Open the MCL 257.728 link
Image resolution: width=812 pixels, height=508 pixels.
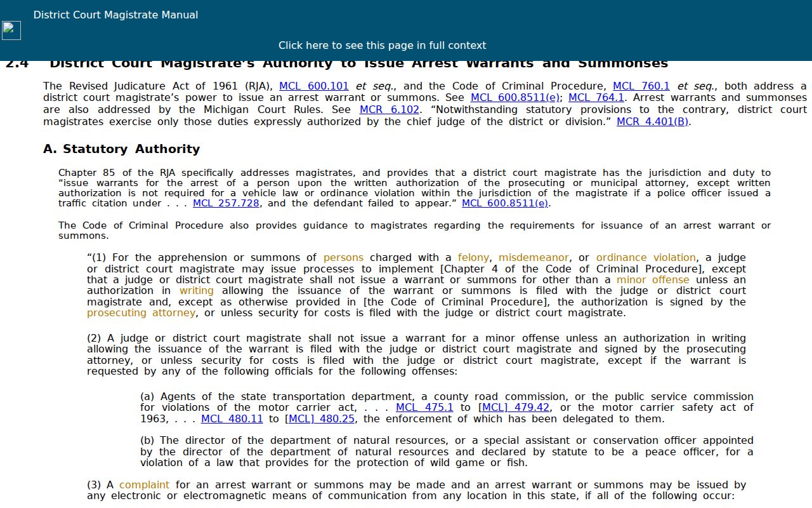[x=226, y=204]
